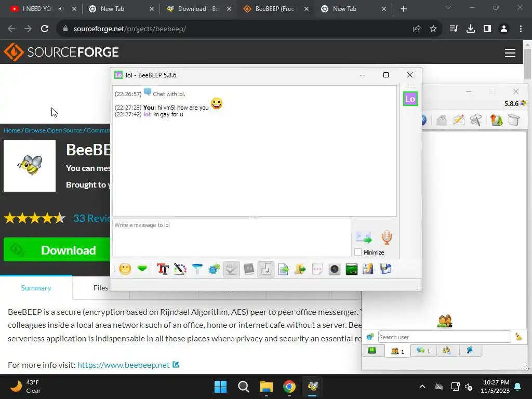The image size is (532, 399).
Task: Click the code snippet page icon
Action: (x=317, y=270)
